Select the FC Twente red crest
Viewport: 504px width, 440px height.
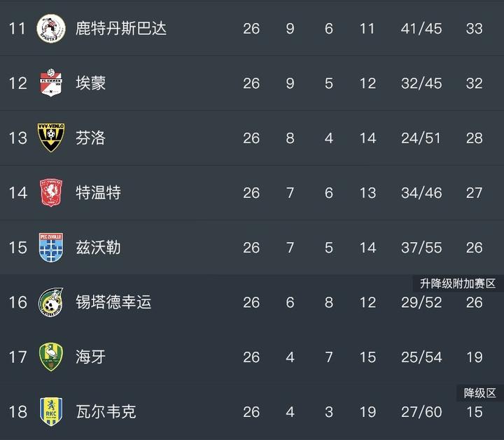click(x=51, y=192)
